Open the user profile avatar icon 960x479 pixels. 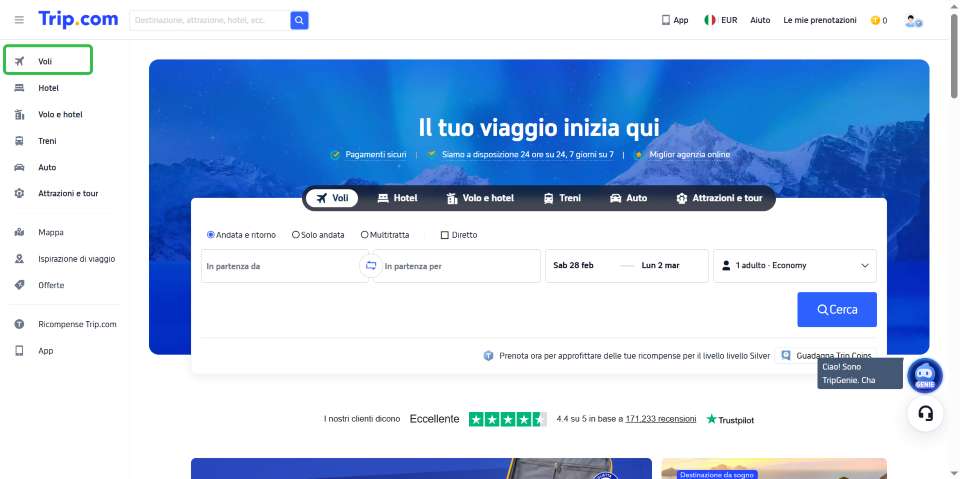point(912,20)
